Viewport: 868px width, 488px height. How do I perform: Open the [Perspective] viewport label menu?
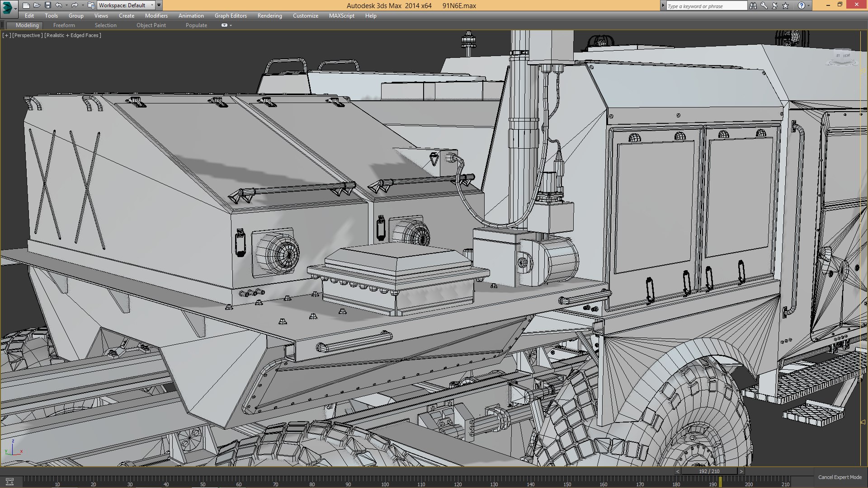tap(28, 35)
